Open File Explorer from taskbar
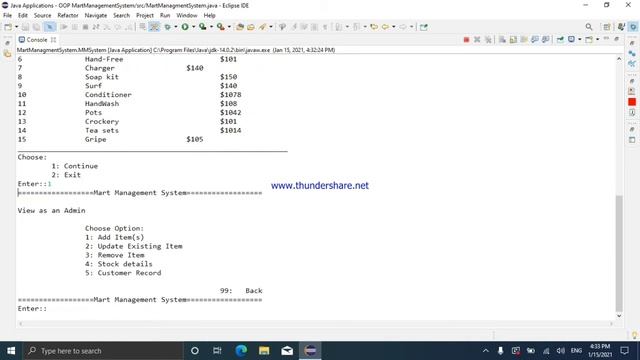Screen dimensions: 640x360 [x=264, y=351]
